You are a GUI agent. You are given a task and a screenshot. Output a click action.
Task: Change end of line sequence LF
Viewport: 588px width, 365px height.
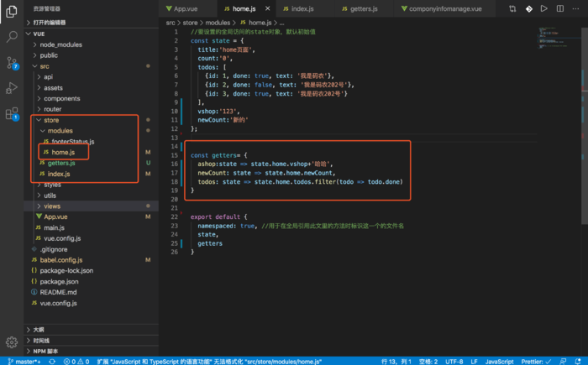tap(474, 362)
